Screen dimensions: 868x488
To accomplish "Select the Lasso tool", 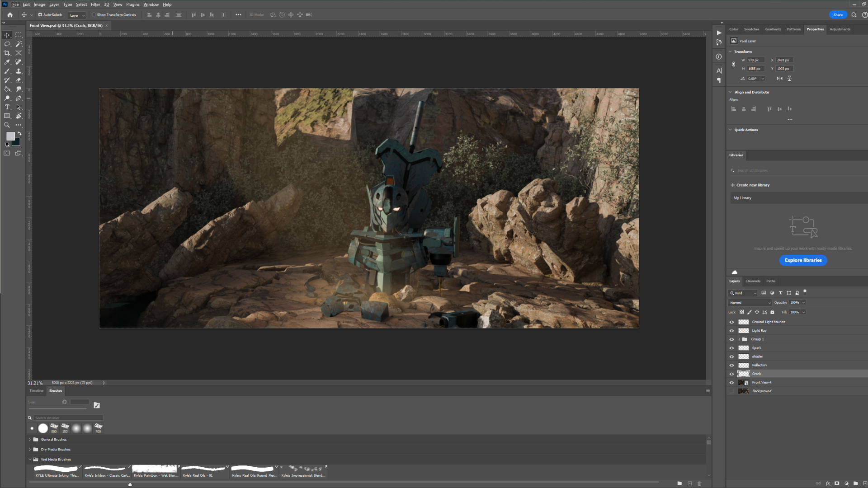I will 7,44.
